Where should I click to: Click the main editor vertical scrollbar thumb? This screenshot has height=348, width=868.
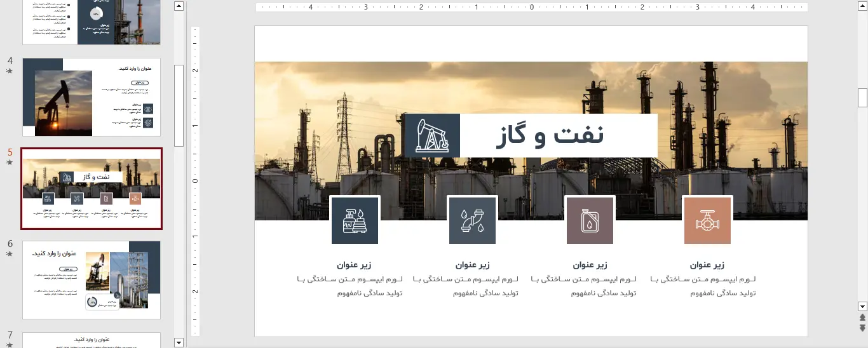point(862,97)
